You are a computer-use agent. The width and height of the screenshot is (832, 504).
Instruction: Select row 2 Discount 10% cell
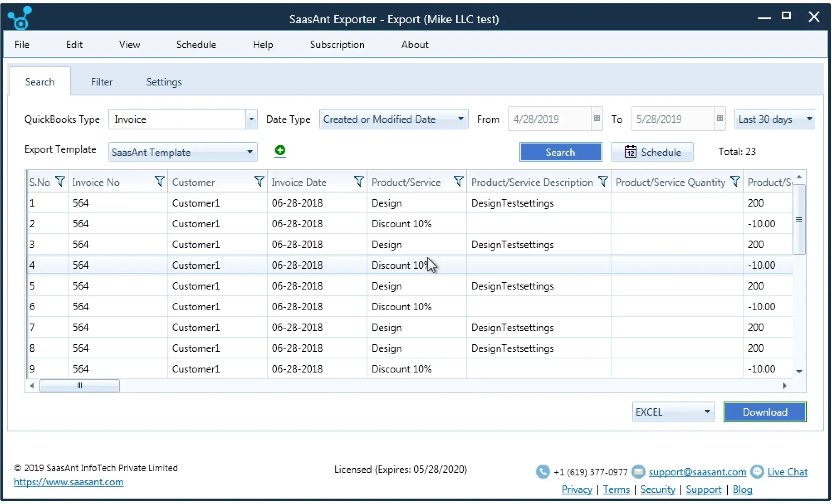(x=417, y=224)
